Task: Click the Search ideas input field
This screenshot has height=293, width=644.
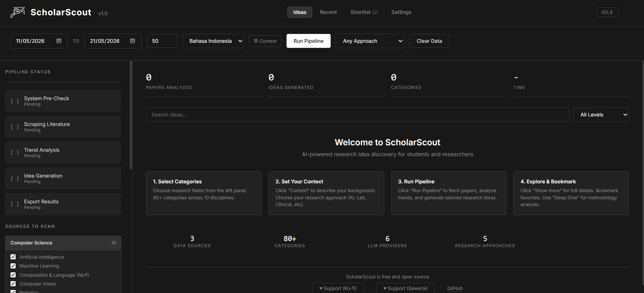Action: coord(357,115)
